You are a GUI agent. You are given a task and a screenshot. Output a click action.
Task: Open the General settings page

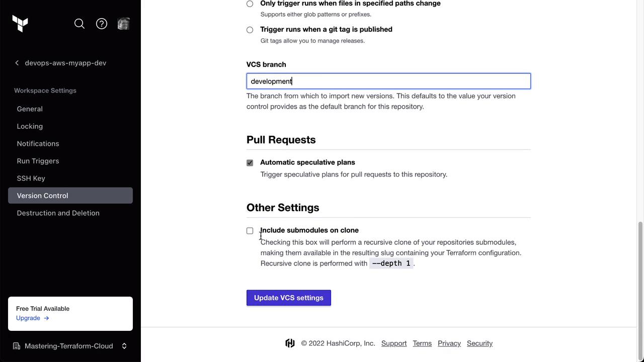30,109
